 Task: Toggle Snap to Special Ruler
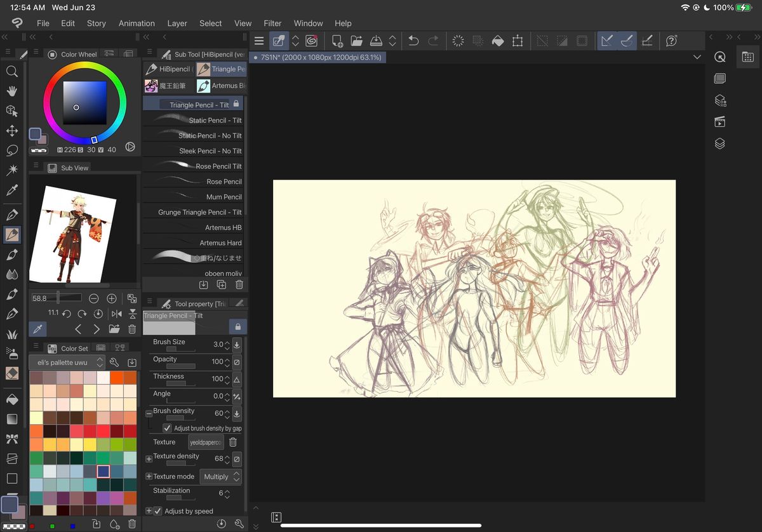point(627,41)
